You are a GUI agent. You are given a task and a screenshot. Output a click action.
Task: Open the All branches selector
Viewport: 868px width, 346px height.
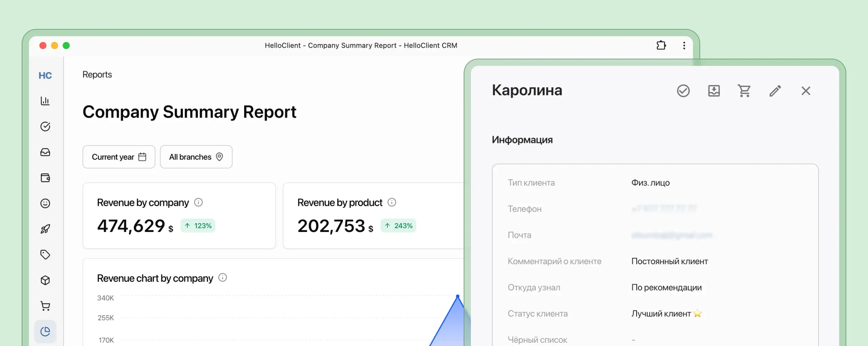[196, 157]
